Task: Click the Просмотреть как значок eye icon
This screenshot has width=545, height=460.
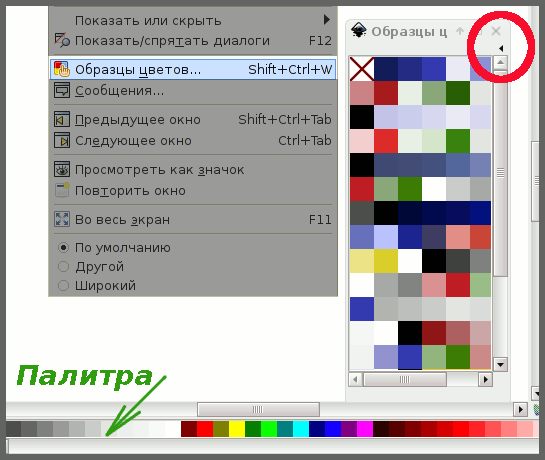Action: 62,170
